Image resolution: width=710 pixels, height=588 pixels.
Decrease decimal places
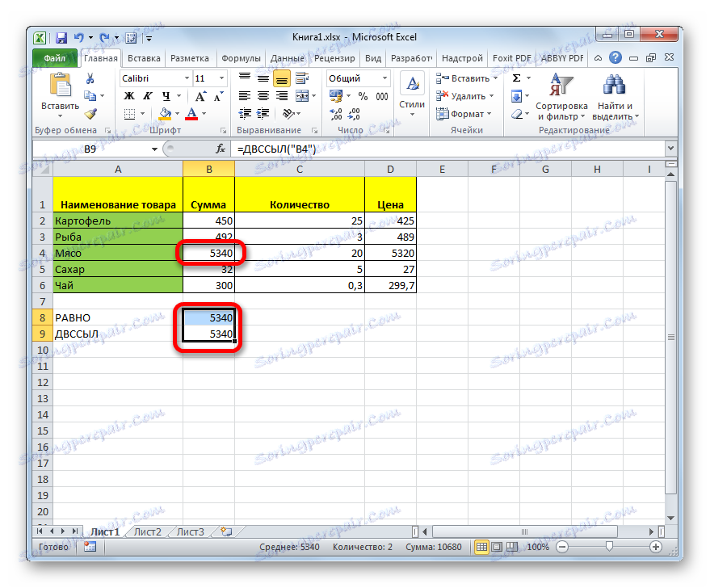click(x=354, y=114)
